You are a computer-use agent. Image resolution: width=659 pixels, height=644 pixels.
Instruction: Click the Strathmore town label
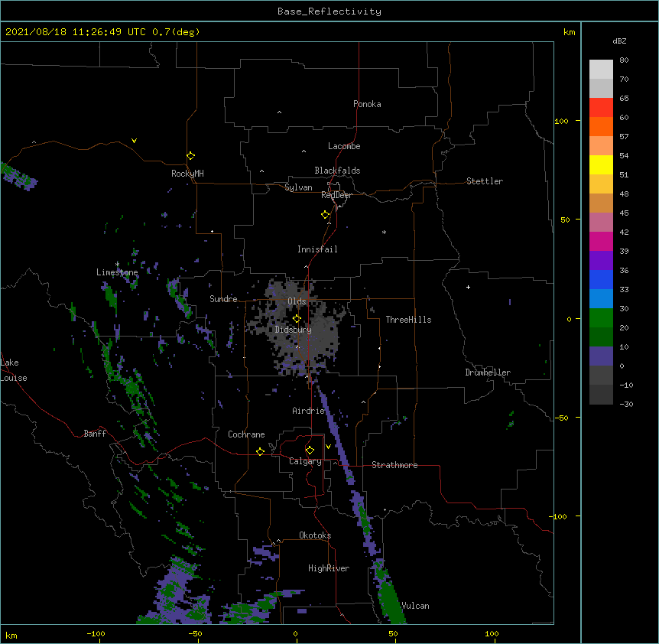tap(394, 465)
